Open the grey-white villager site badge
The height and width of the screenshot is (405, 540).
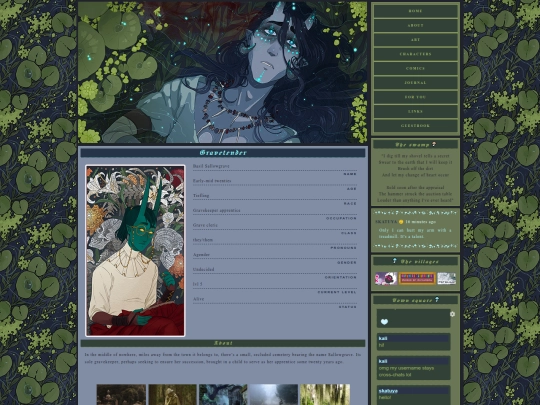447,278
